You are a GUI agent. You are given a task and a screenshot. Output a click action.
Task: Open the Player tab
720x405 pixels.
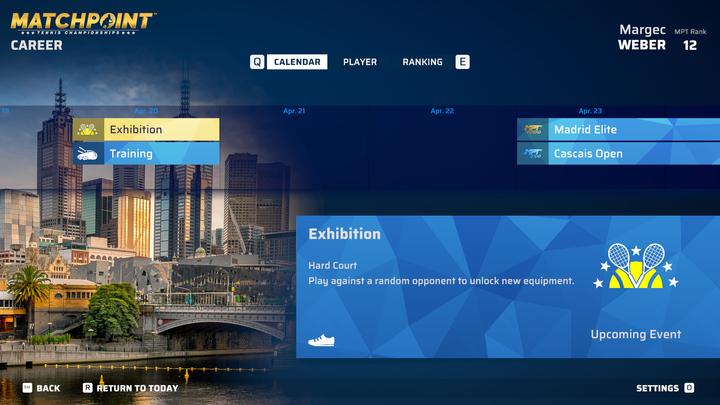(360, 62)
